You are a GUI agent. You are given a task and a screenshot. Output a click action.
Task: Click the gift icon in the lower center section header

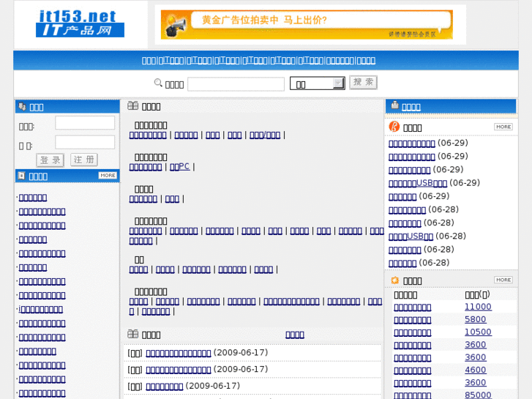132,334
